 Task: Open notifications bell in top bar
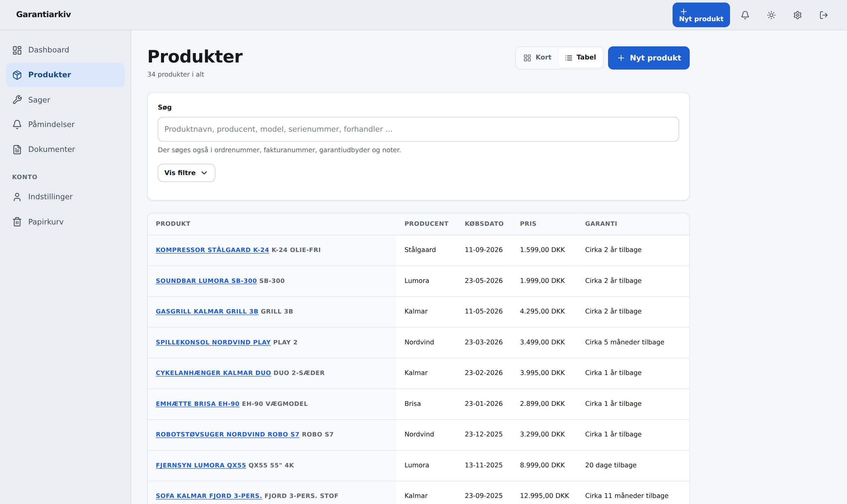745,15
